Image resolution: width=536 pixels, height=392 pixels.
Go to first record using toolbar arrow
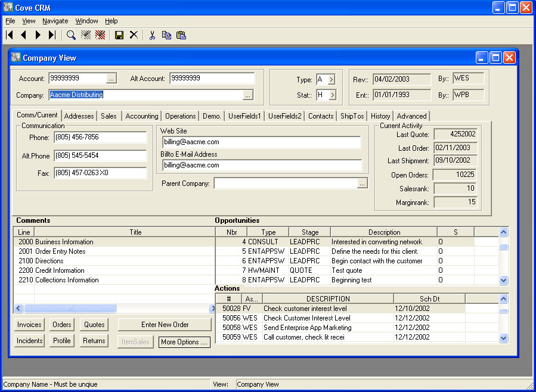(x=10, y=35)
